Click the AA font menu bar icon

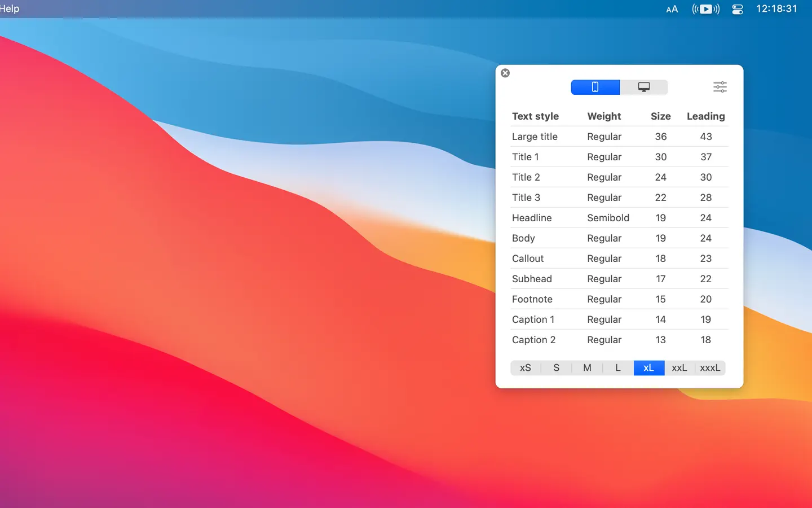click(x=672, y=9)
